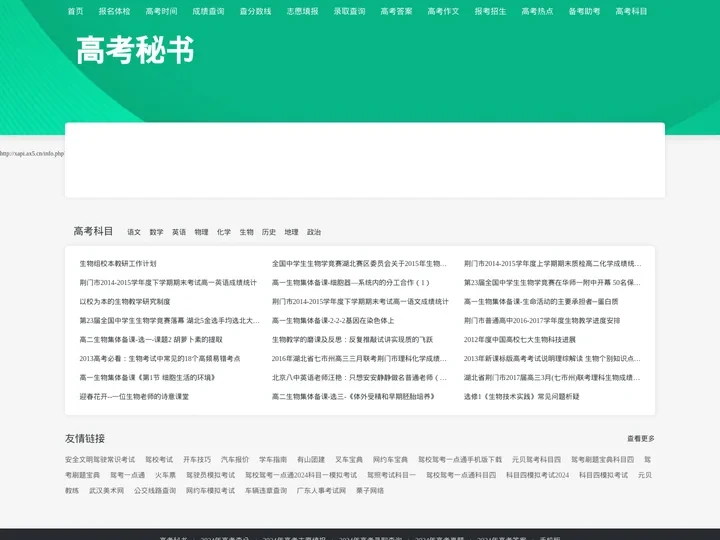Open 第23届全国中学生生物学竞赛落幕 article
This screenshot has width=720, height=540.
pos(169,321)
